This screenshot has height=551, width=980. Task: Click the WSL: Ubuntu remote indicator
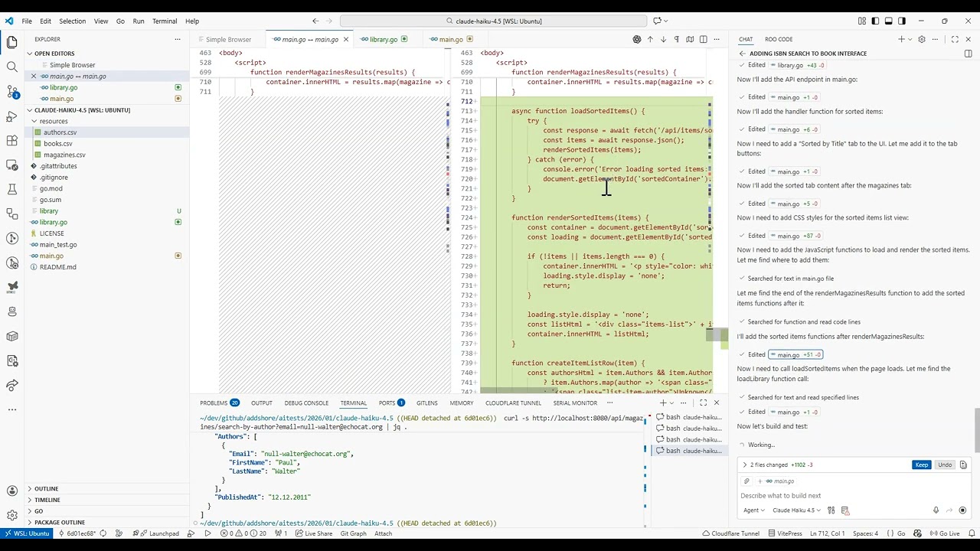28,533
